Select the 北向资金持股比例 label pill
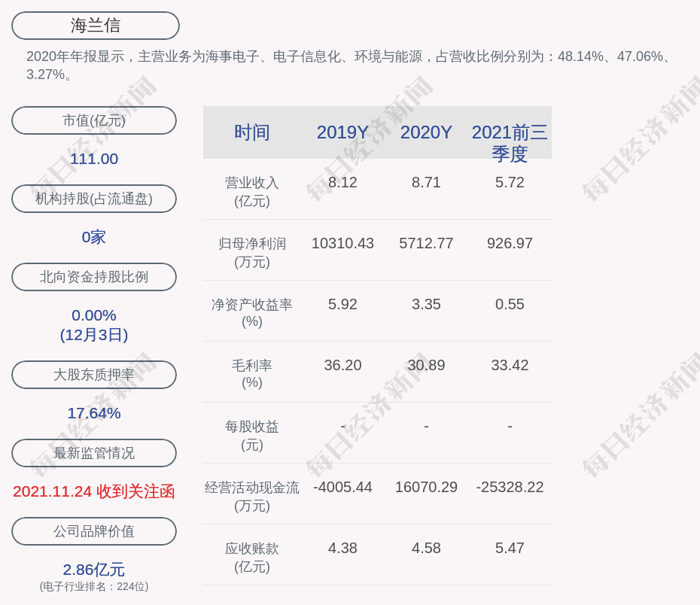 click(94, 277)
